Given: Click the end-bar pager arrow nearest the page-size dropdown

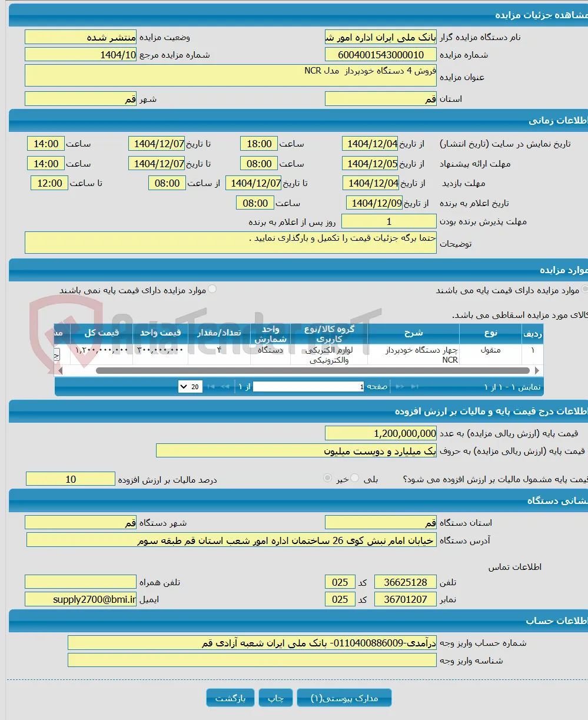Looking at the screenshot, I should coord(210,387).
